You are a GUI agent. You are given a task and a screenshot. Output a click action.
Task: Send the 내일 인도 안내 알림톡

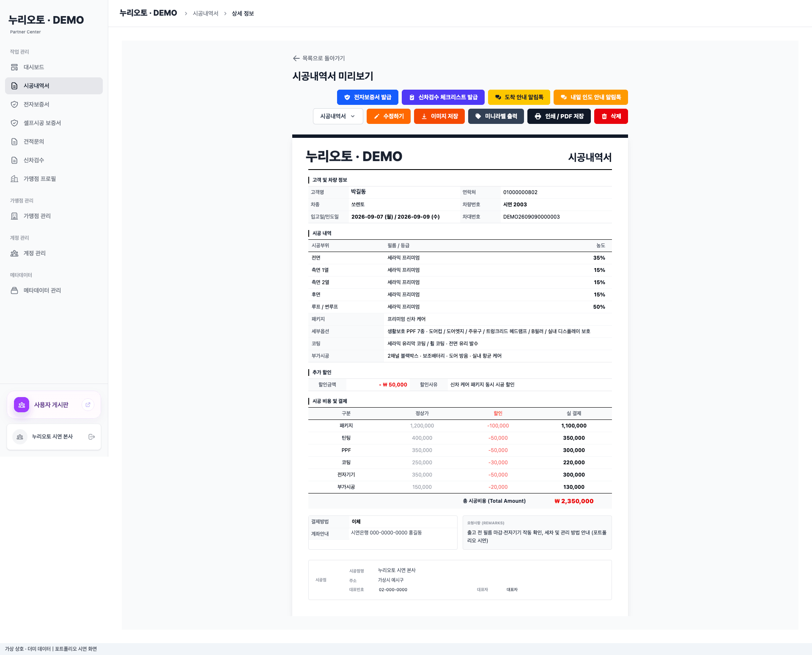(x=591, y=97)
